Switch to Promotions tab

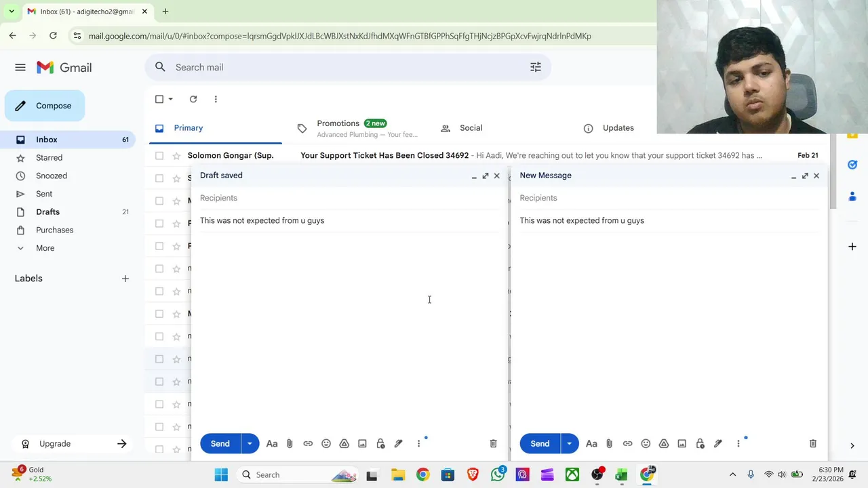coord(359,128)
